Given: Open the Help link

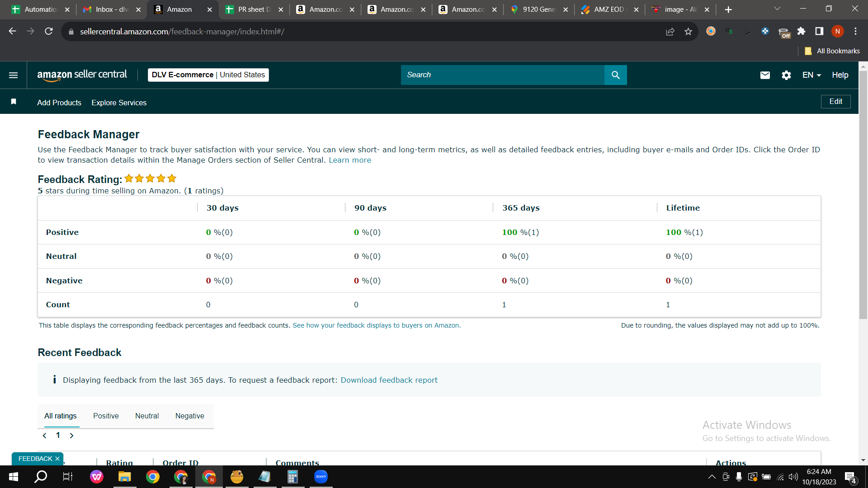Looking at the screenshot, I should pos(840,75).
